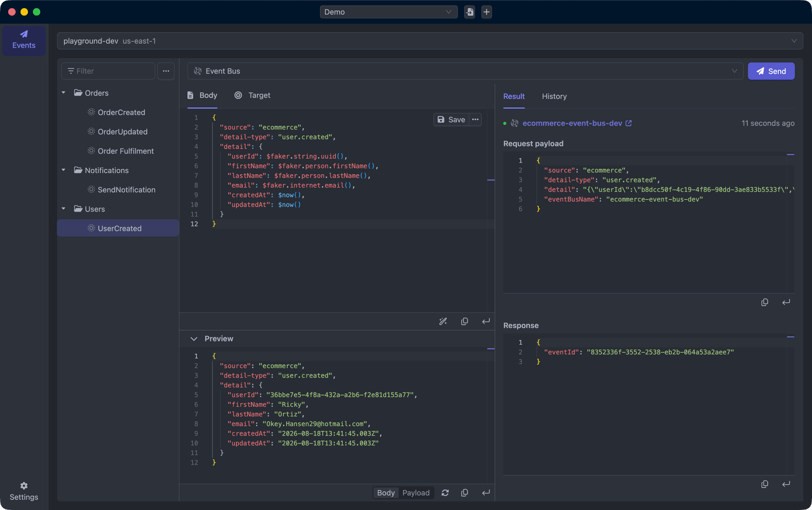The image size is (812, 510).
Task: Click the OrderUpdated event gear icon
Action: click(91, 131)
